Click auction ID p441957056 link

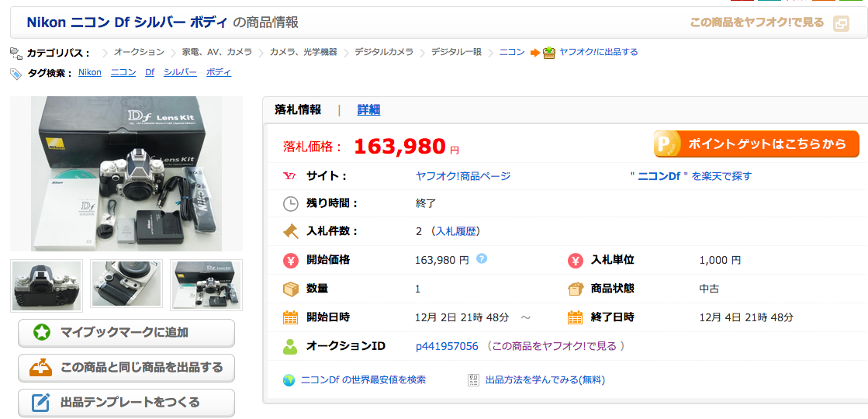[447, 347]
